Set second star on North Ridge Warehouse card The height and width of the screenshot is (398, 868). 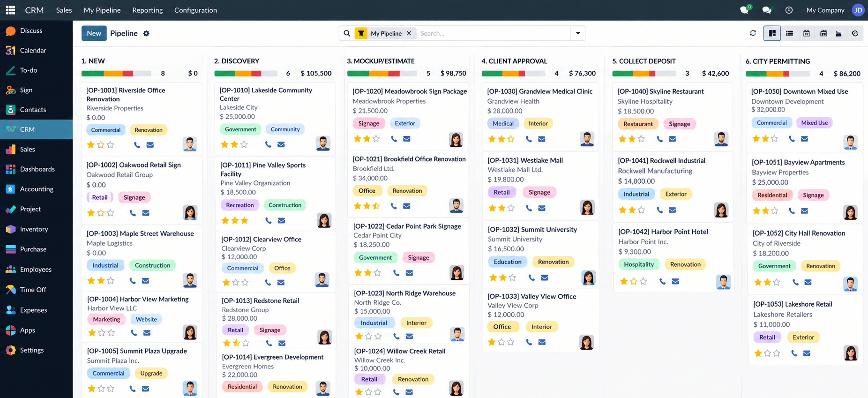coord(368,336)
